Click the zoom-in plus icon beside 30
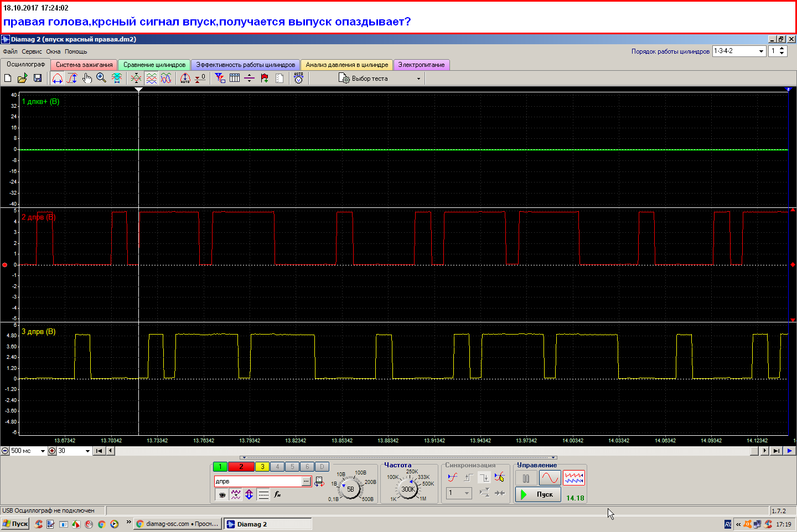 [x=52, y=451]
